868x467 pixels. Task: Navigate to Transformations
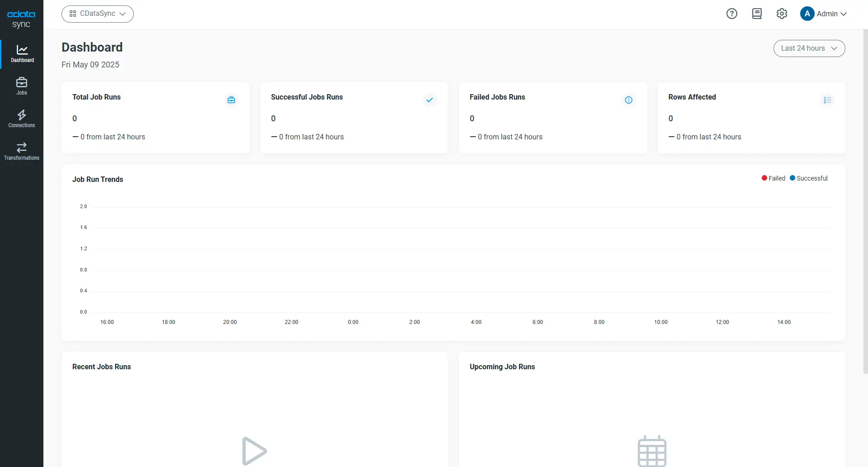(22, 151)
